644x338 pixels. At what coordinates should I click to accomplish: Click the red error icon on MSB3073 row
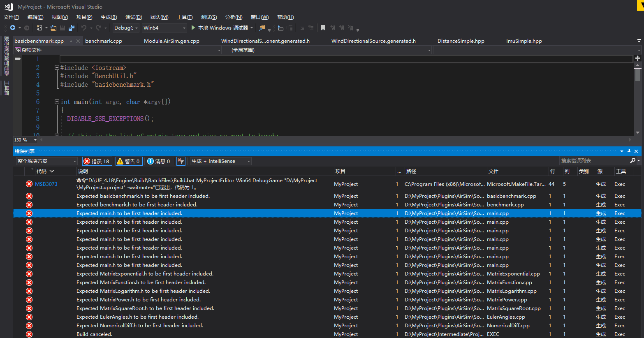[29, 184]
